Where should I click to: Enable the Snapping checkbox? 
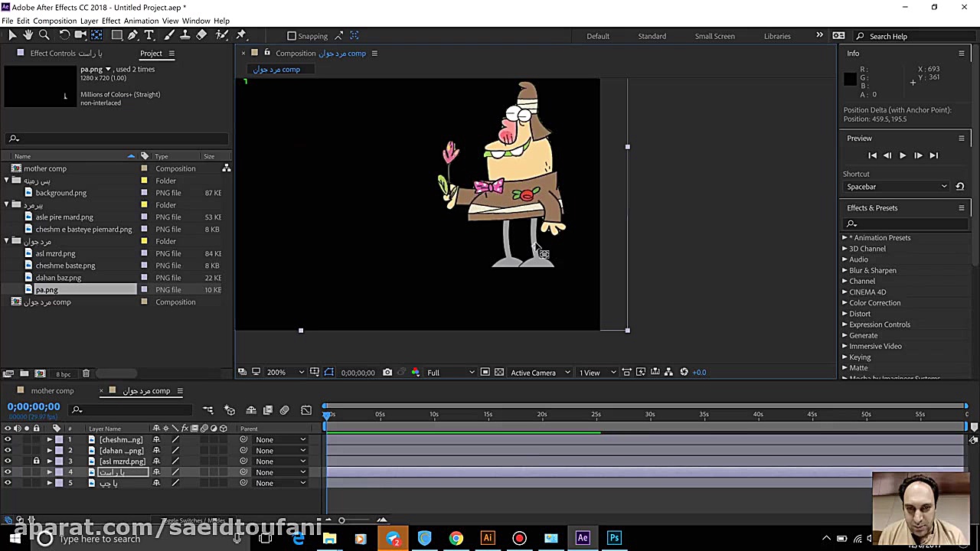[292, 36]
